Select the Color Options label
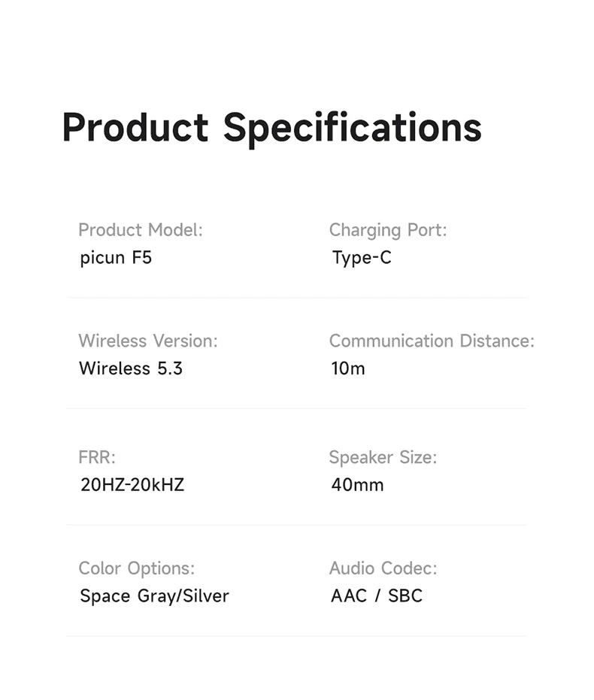The image size is (594, 700). pos(136,568)
